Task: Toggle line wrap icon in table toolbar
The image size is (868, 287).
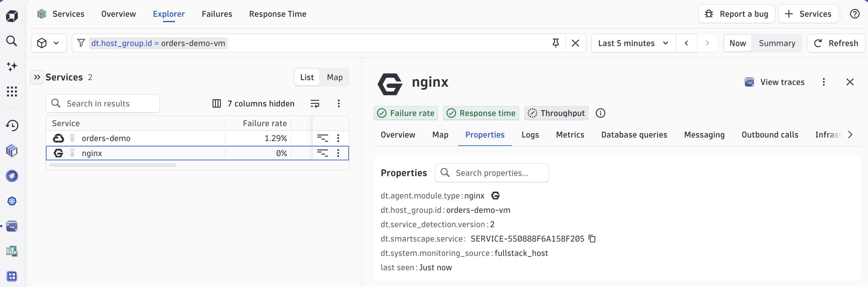Action: (315, 103)
